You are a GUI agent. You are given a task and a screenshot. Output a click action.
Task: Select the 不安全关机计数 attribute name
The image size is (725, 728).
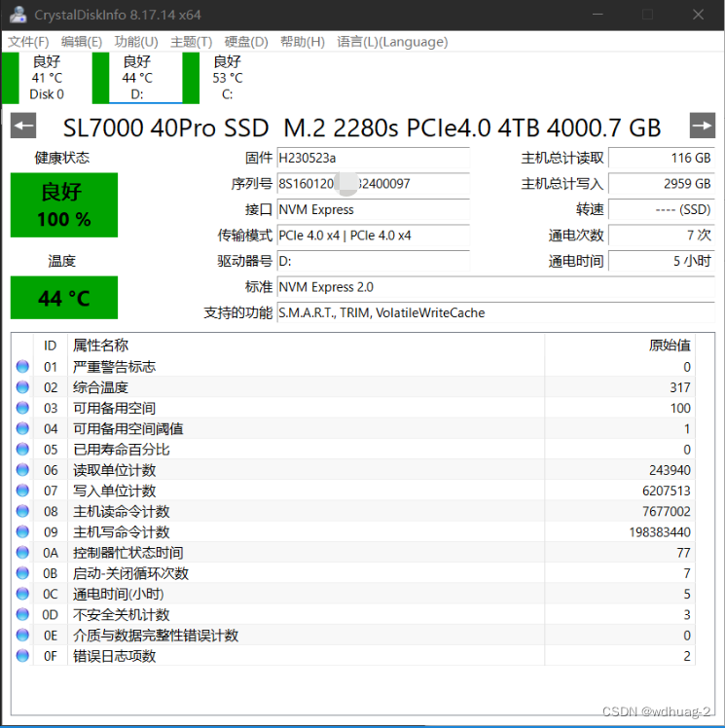click(121, 615)
